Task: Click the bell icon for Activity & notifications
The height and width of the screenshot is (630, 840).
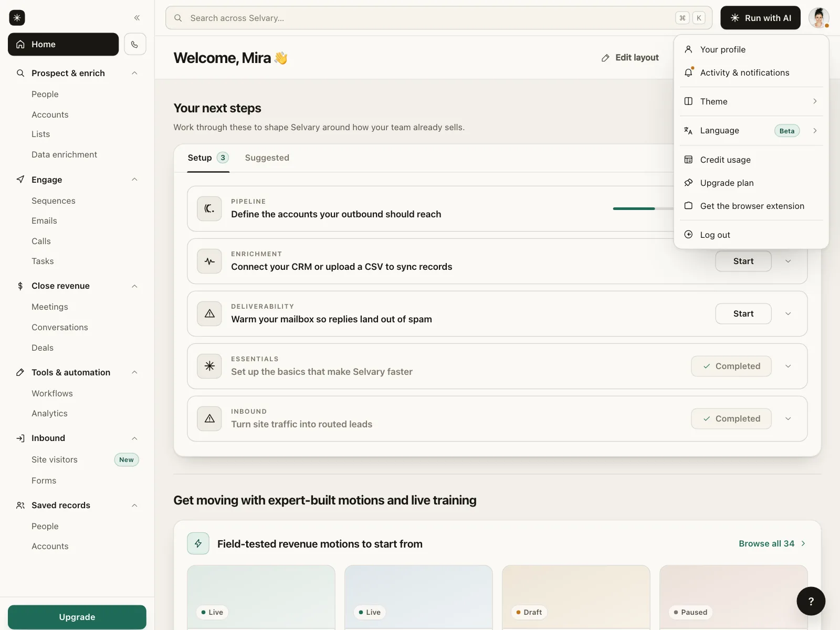Action: (688, 72)
